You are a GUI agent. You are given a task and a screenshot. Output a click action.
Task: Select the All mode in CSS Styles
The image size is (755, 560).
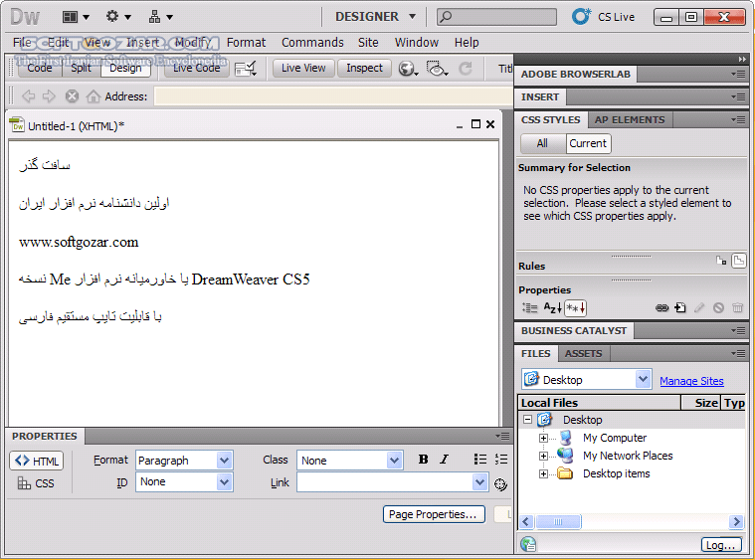click(543, 143)
